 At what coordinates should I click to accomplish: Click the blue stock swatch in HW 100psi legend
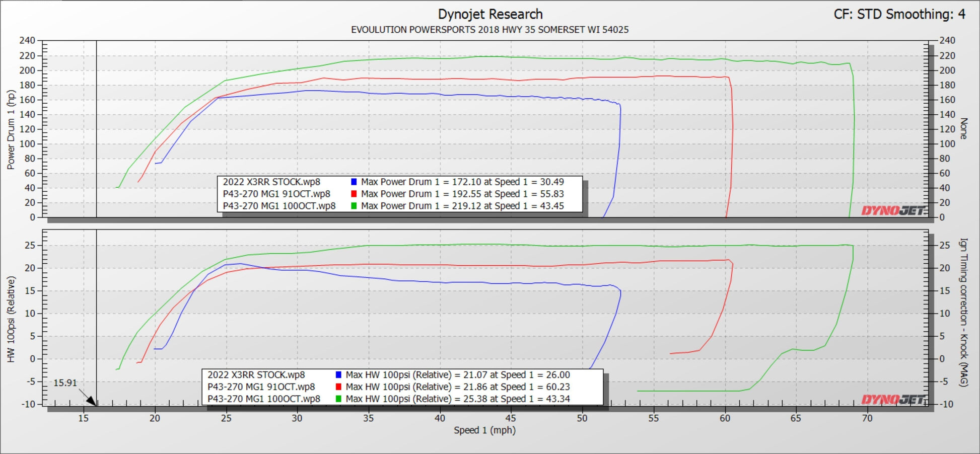tap(338, 375)
